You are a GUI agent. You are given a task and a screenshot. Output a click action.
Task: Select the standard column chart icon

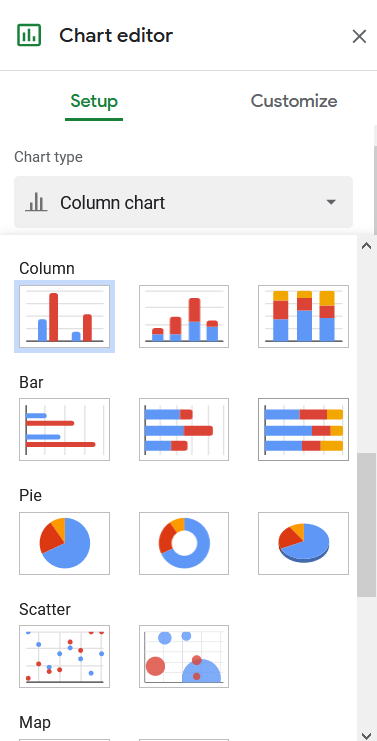coord(64,316)
